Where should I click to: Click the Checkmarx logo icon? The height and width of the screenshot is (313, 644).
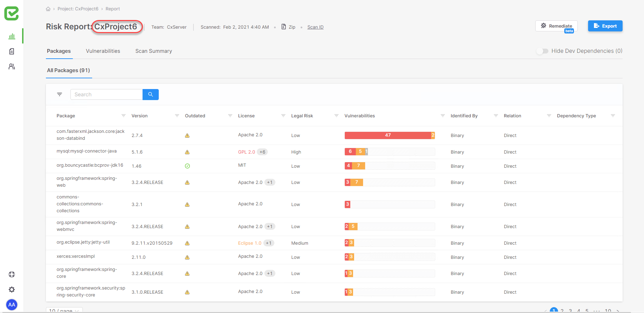tap(11, 13)
